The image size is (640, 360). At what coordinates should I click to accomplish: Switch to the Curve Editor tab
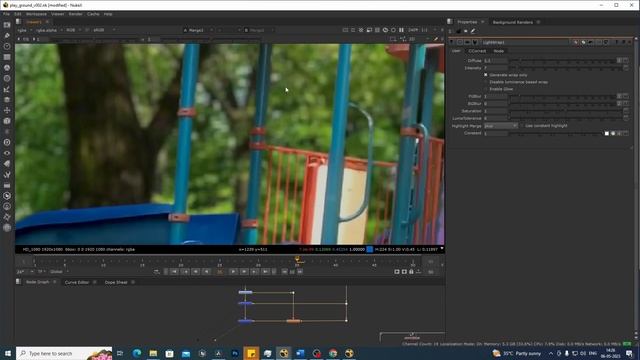(77, 282)
